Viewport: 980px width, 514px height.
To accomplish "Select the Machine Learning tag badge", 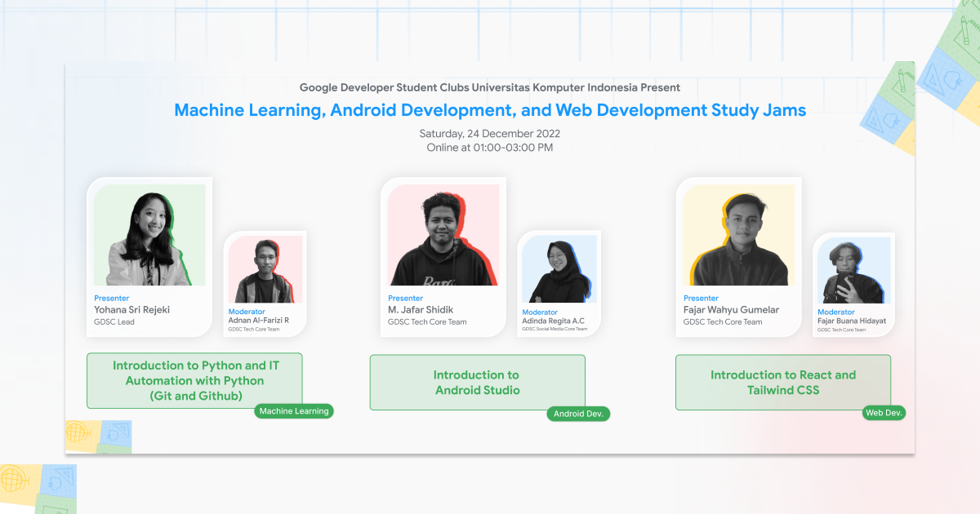I will click(x=294, y=411).
